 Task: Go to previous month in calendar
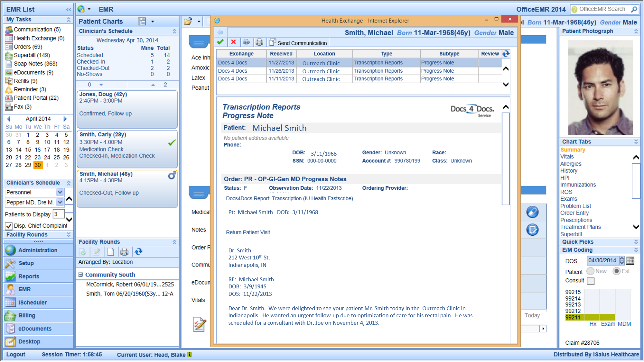pos(9,119)
